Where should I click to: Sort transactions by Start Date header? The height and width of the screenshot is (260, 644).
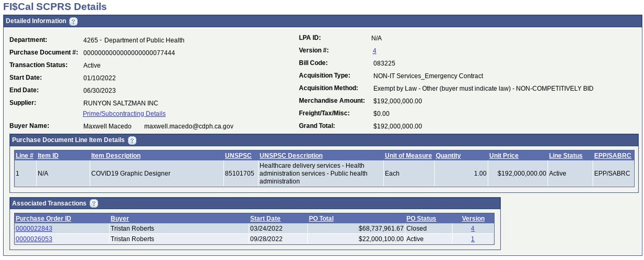[265, 219]
